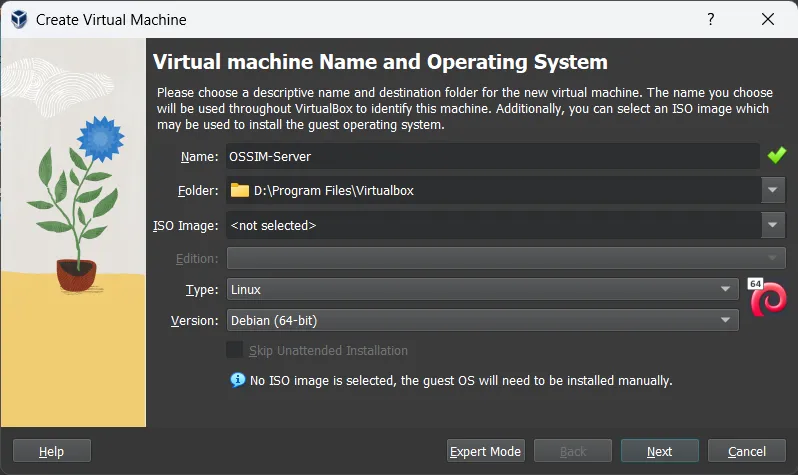Viewport: 798px width, 475px height.
Task: Switch to Expert Mode
Action: tap(485, 451)
